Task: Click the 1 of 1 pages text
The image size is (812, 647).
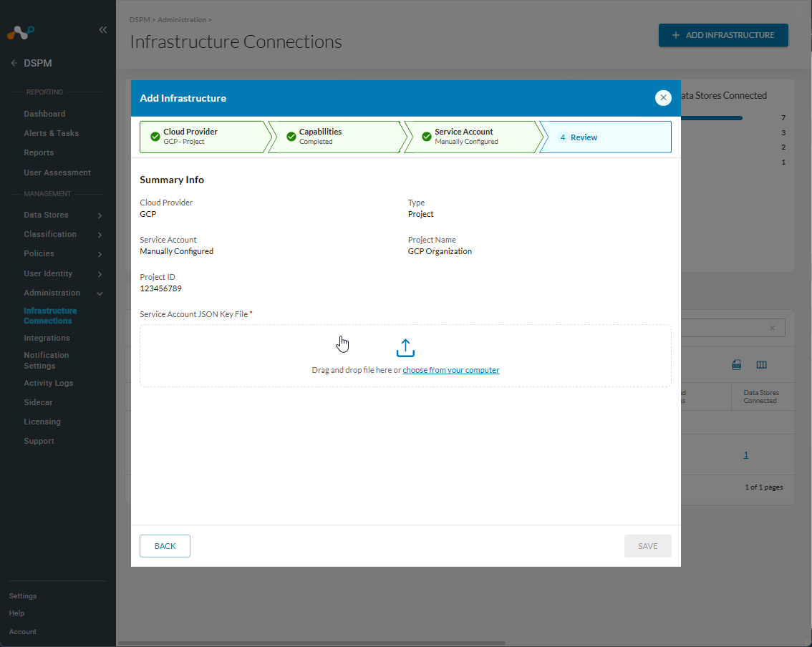Action: point(764,487)
